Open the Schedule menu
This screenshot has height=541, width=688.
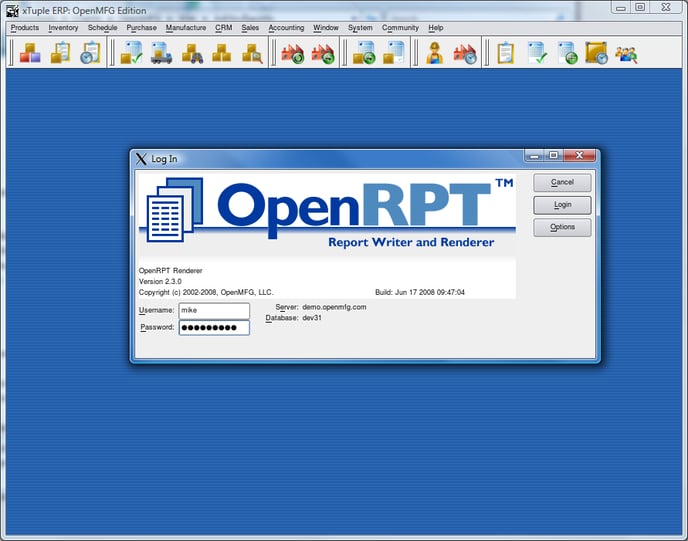tap(102, 28)
